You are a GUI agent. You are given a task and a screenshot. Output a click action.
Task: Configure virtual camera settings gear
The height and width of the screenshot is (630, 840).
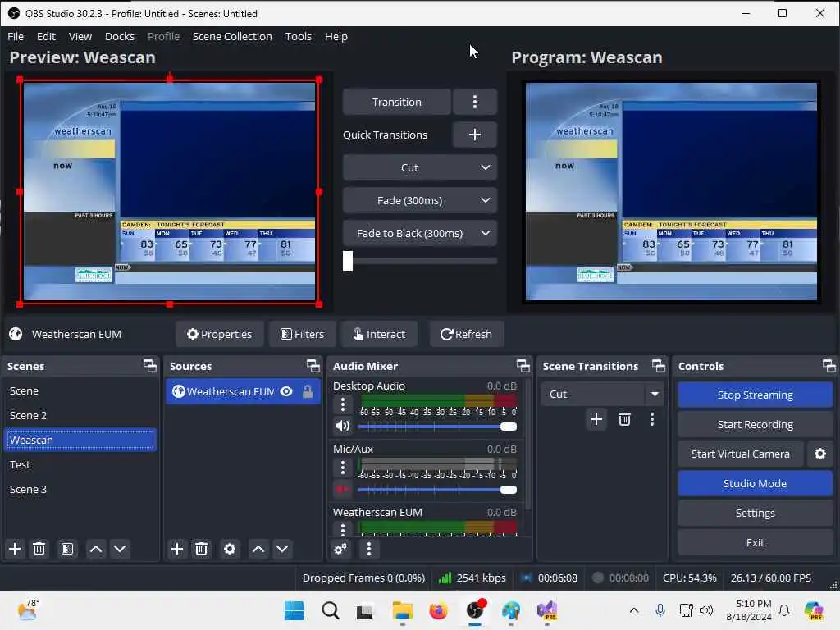click(820, 454)
